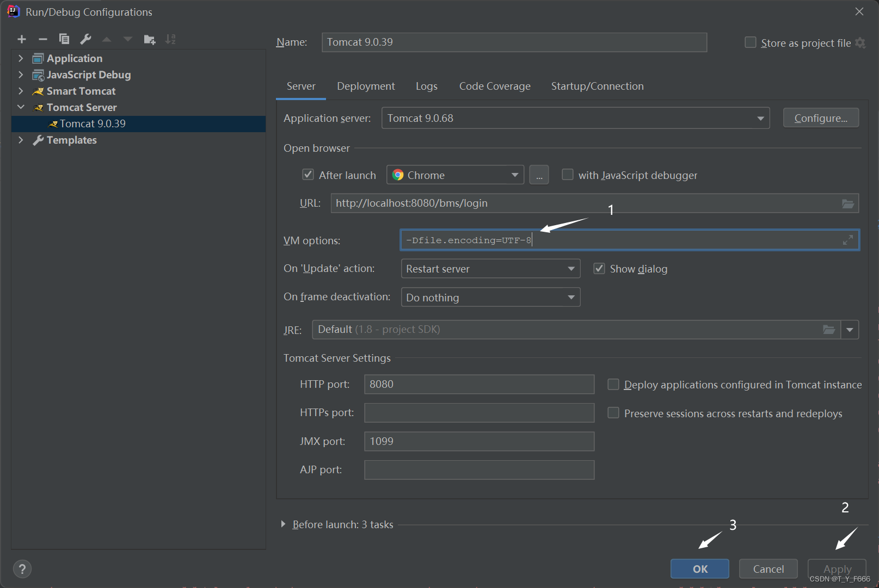Click the Smart Tomcat cat icon
879x588 pixels.
click(x=38, y=91)
